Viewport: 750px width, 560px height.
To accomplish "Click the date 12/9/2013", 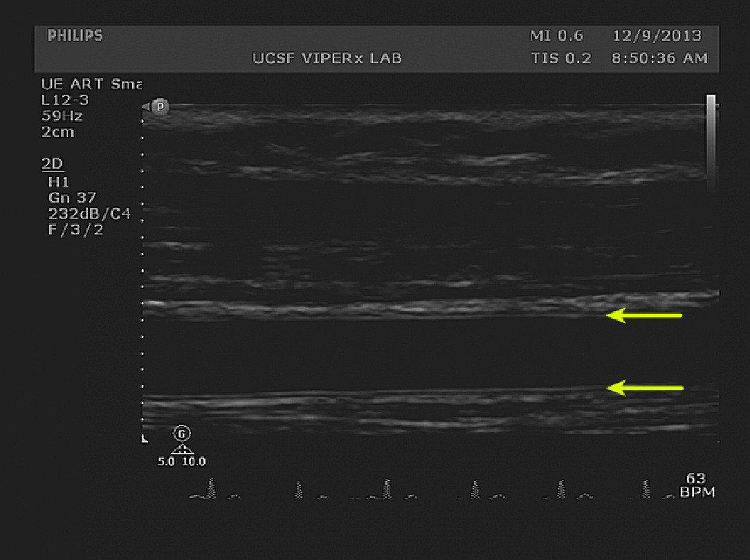I will (657, 36).
